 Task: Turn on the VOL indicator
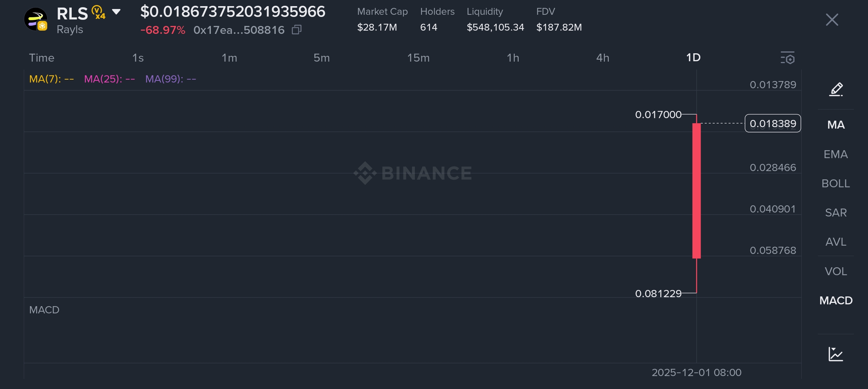click(836, 271)
